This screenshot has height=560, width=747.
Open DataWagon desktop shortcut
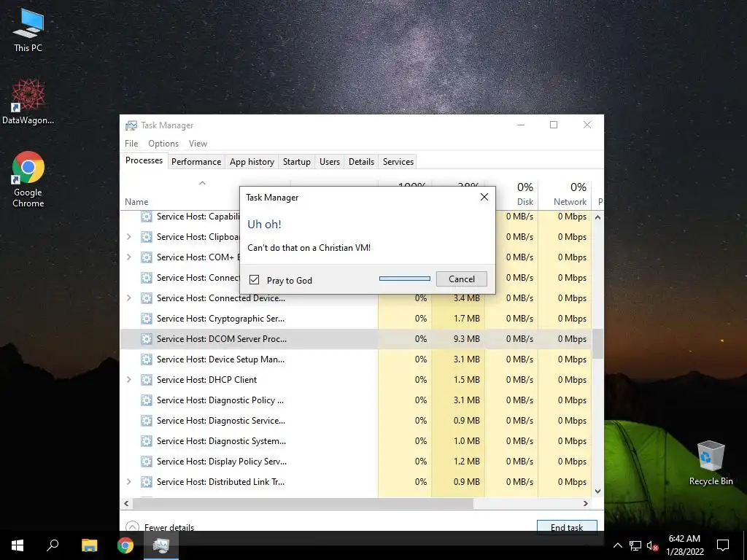click(28, 102)
